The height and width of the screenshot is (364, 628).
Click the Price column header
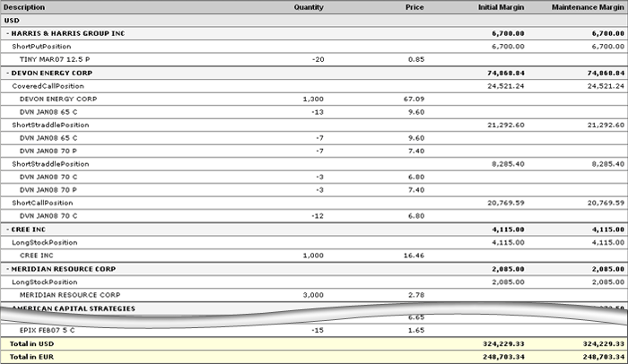click(414, 7)
